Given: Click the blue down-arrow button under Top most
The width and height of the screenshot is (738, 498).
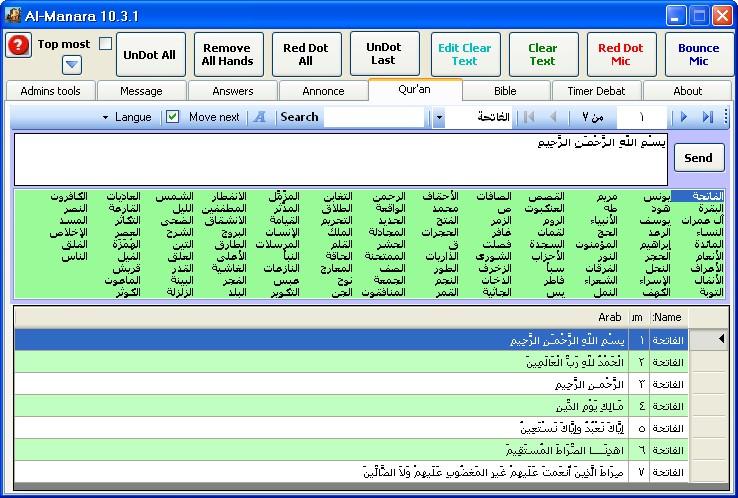Looking at the screenshot, I should (72, 65).
